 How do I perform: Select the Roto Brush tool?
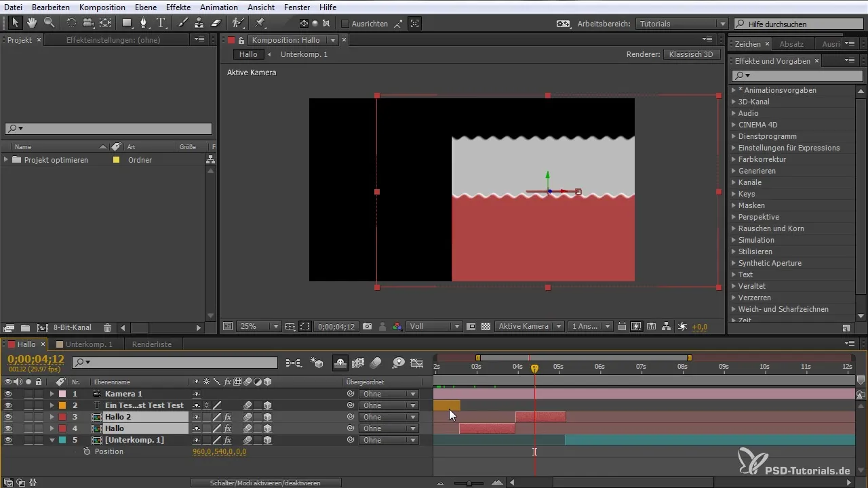238,22
